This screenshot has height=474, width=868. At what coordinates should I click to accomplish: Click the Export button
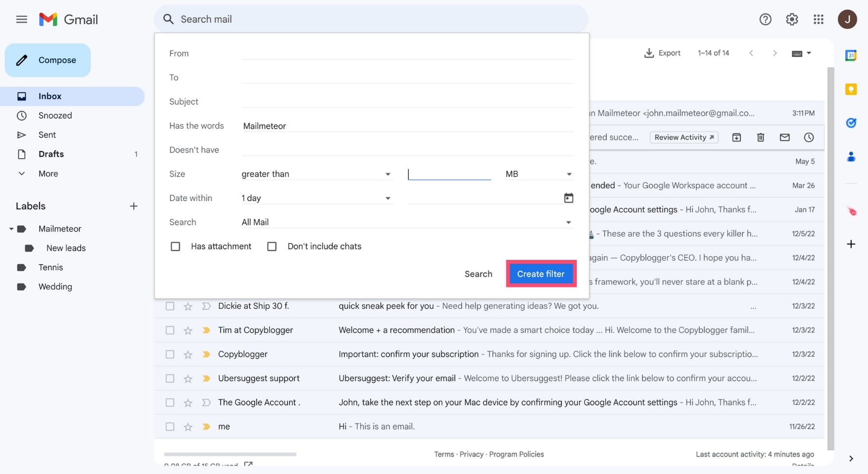[662, 53]
